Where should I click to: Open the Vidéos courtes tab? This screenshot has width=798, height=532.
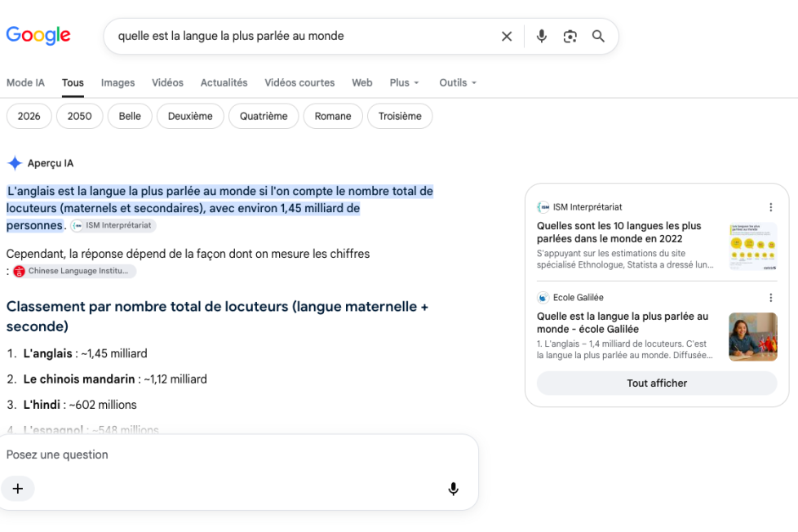coord(299,82)
